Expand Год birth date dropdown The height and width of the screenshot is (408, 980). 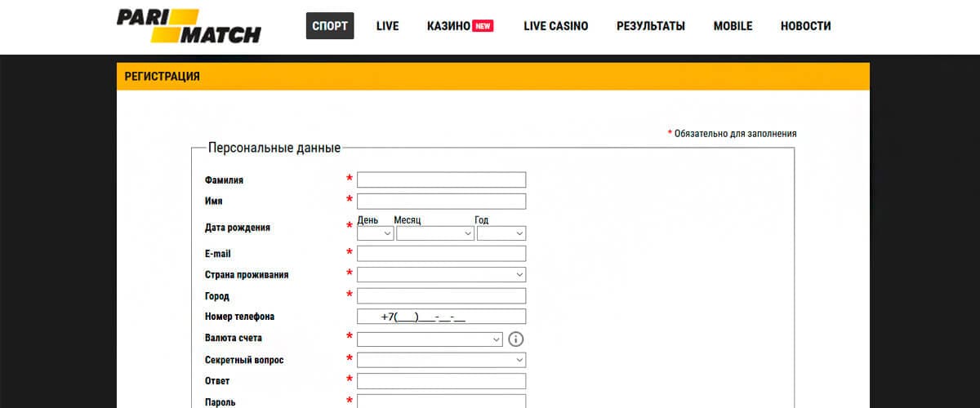tap(501, 233)
